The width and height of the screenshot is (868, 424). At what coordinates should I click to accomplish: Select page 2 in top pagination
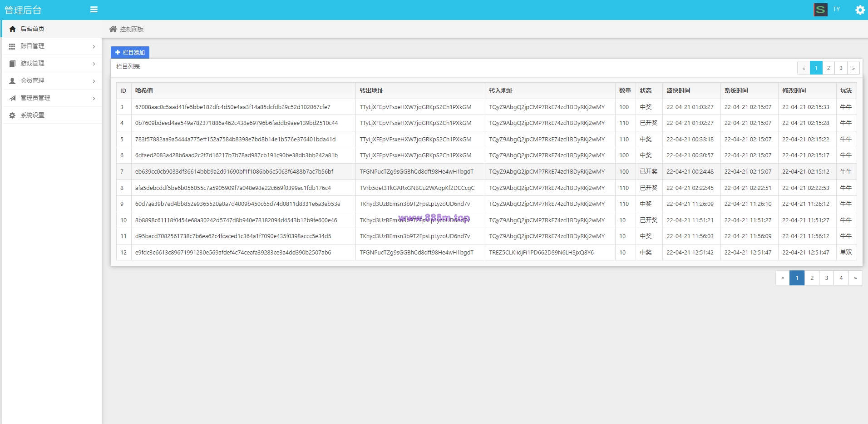[x=829, y=68]
